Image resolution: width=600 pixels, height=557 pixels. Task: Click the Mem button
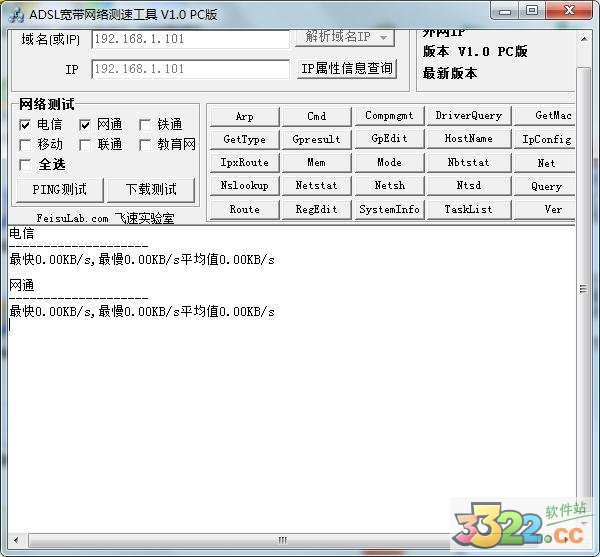[316, 163]
